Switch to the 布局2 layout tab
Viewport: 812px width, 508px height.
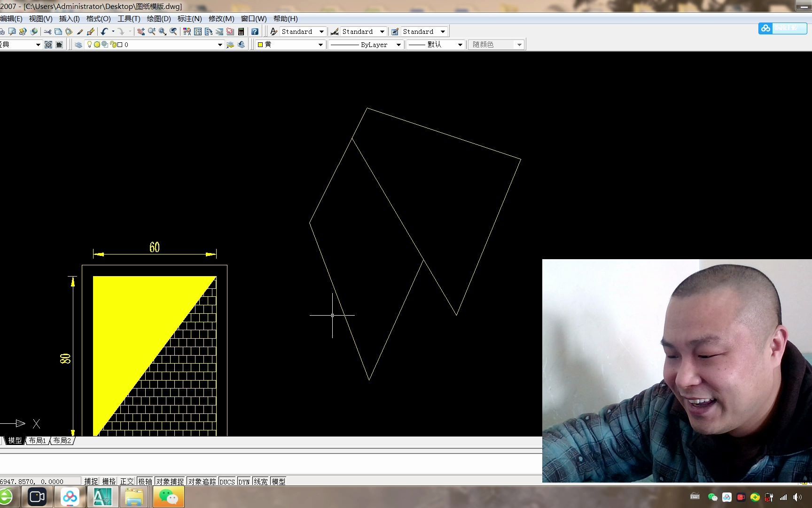click(x=62, y=441)
